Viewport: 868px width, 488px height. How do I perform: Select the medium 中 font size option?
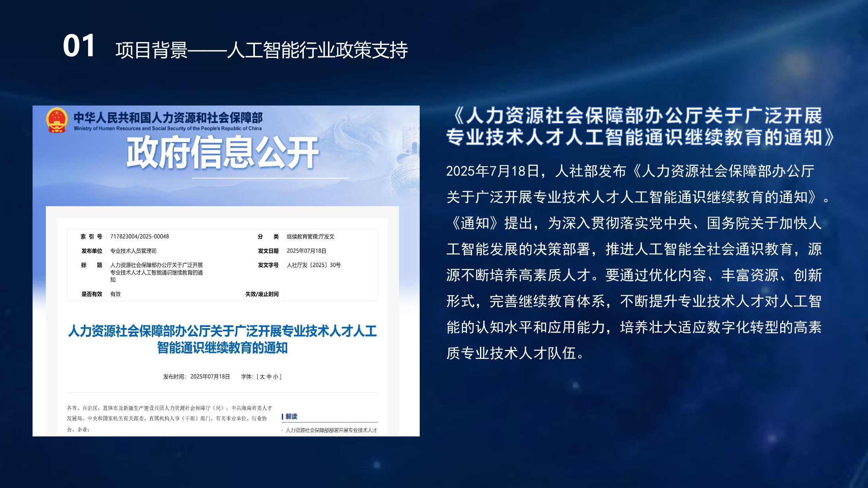269,377
